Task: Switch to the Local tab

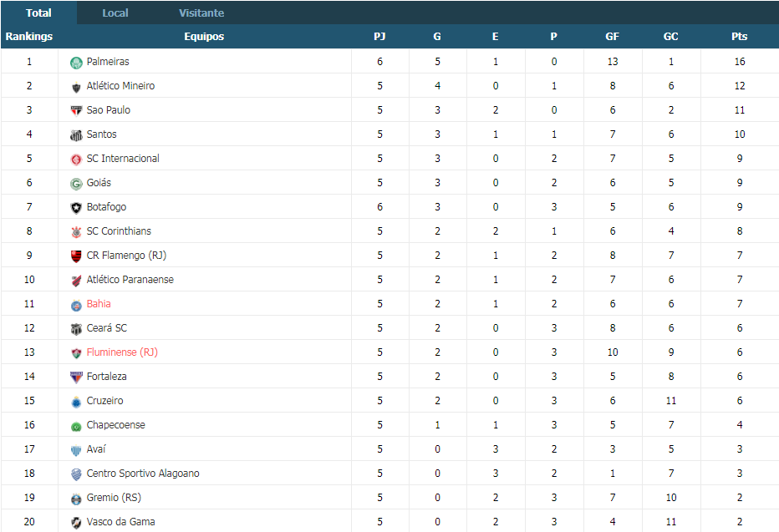Action: [115, 13]
